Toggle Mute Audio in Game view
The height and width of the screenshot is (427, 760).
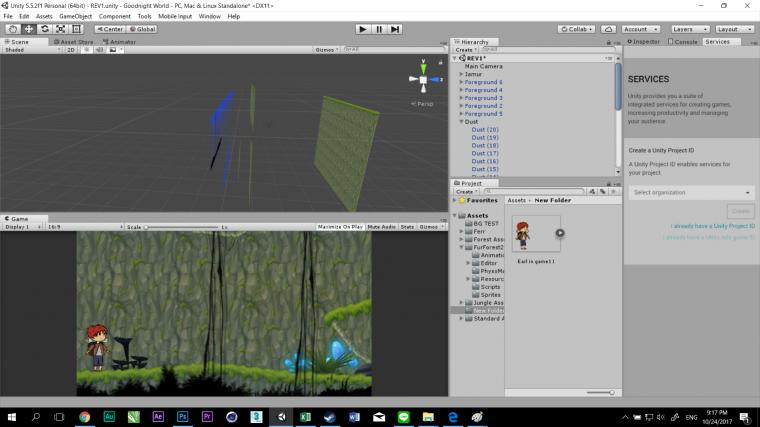pos(381,227)
